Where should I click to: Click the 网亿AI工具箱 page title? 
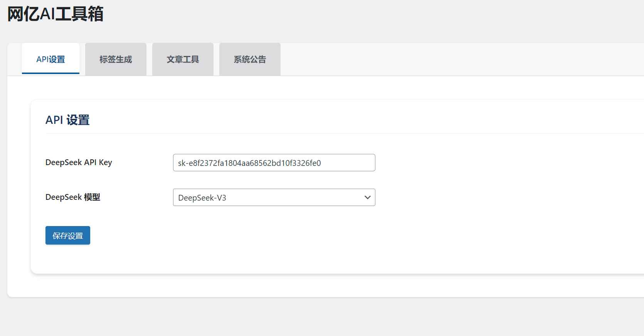pos(55,14)
